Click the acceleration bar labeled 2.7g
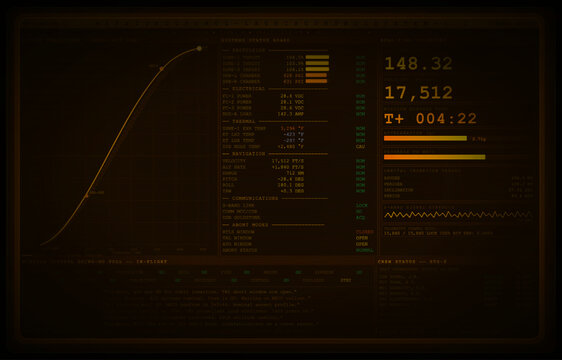The width and height of the screenshot is (562, 360). click(425, 138)
